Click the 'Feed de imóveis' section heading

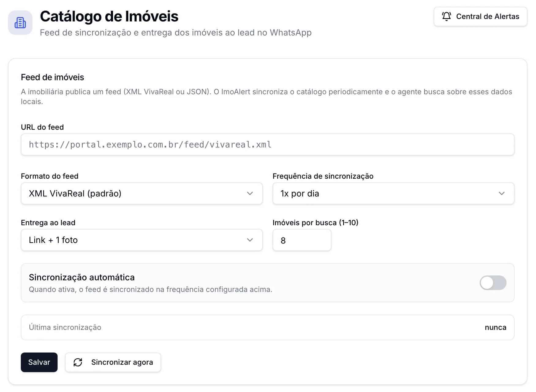click(52, 77)
